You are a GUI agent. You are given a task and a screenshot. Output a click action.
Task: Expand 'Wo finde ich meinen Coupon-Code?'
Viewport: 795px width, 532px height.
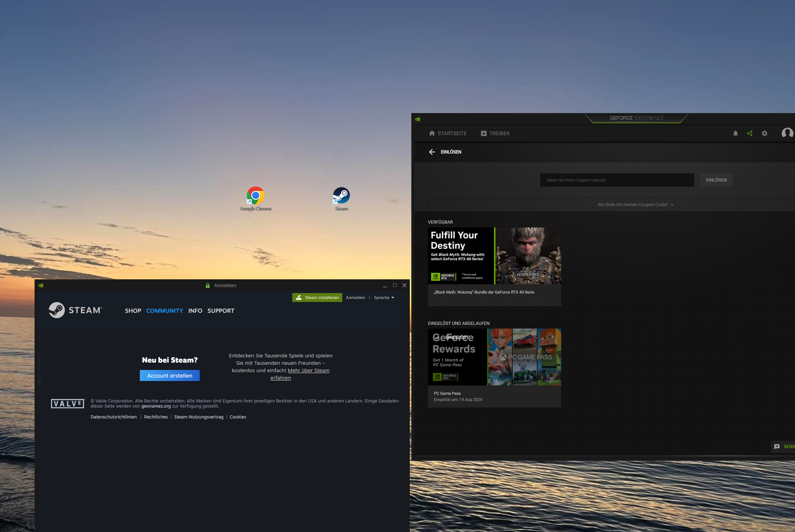coord(635,205)
